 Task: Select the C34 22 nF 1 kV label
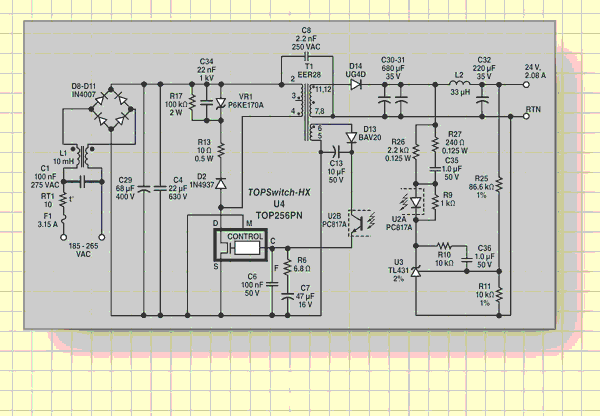(x=207, y=69)
